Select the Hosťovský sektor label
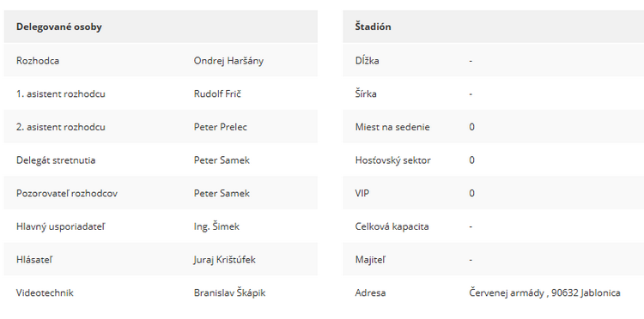This screenshot has width=644, height=319. tap(393, 160)
